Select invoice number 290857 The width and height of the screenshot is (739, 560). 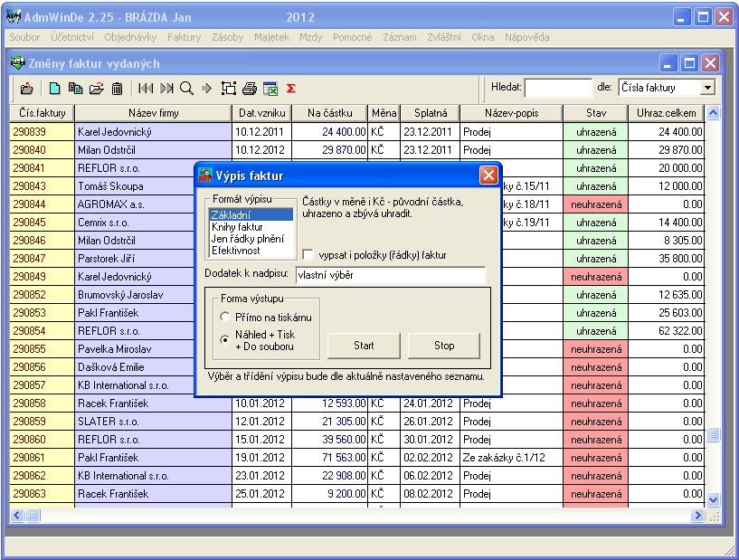[x=42, y=385]
